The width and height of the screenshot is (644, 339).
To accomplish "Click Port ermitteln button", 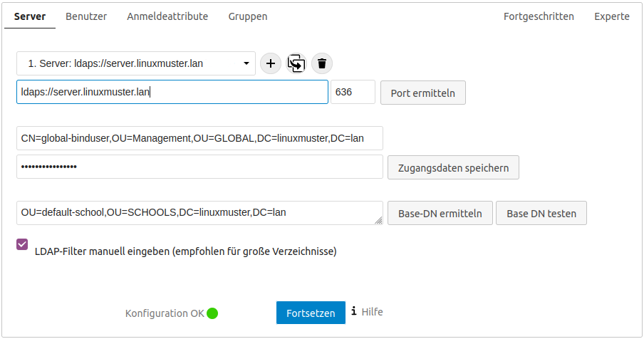I will (x=423, y=93).
